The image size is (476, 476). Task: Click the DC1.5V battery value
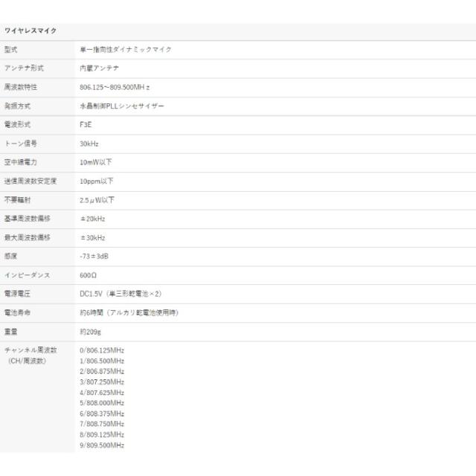tap(120, 294)
